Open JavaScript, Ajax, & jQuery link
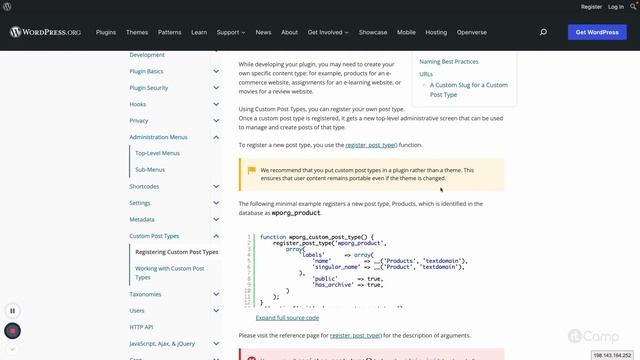 tap(162, 344)
